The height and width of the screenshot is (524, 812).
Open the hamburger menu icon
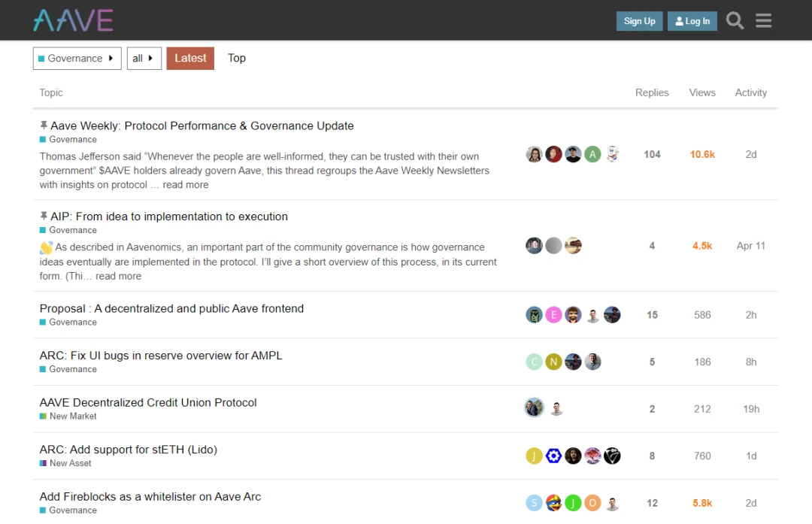pos(763,21)
